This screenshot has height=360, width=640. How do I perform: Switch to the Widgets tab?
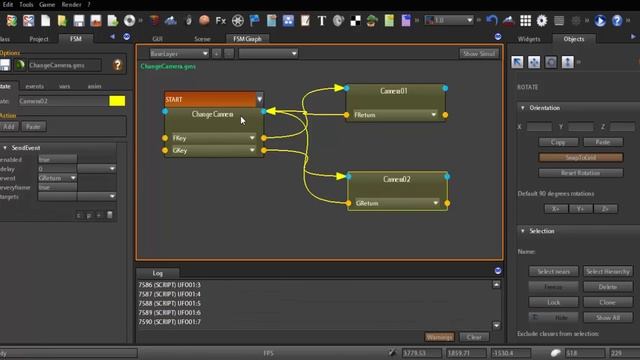pyautogui.click(x=529, y=39)
